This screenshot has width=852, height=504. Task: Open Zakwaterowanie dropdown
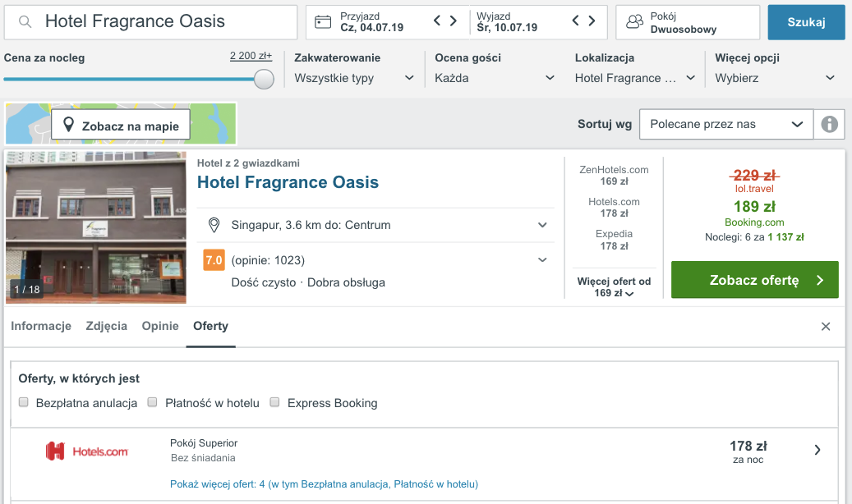point(354,78)
